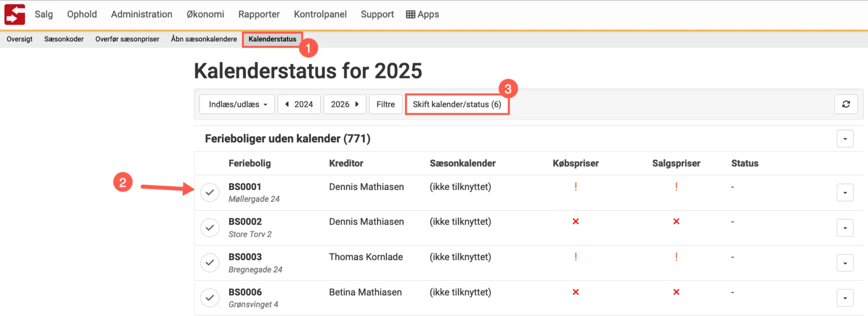This screenshot has height=316, width=868.
Task: Click the refresh icon button
Action: [846, 104]
